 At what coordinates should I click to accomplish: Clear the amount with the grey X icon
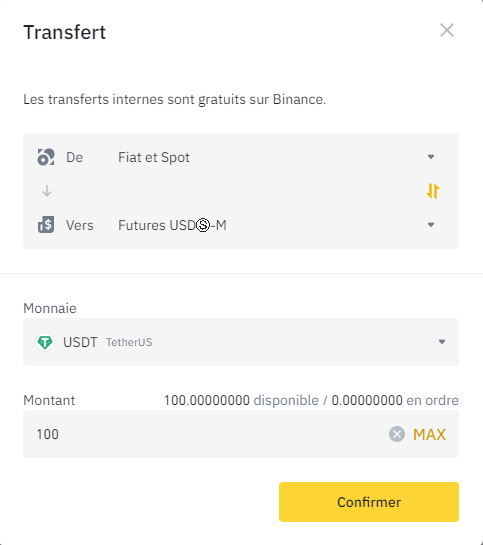[x=397, y=434]
